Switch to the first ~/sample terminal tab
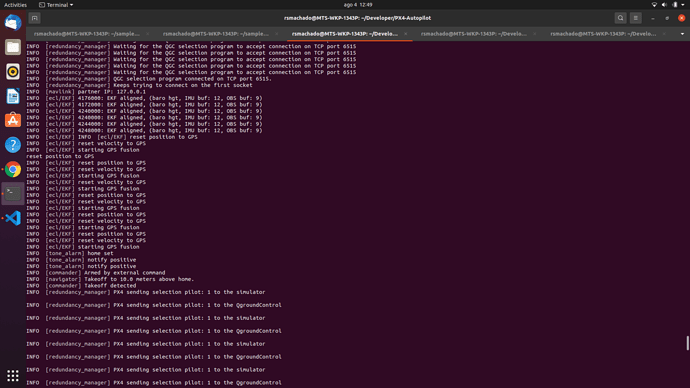690x388 pixels. [x=87, y=34]
